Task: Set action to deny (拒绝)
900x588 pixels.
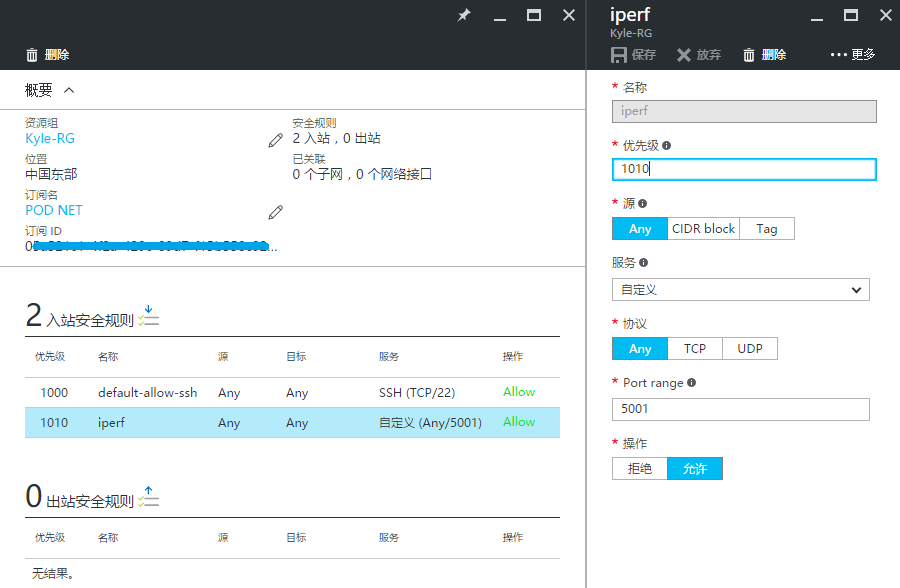Action: click(x=639, y=469)
